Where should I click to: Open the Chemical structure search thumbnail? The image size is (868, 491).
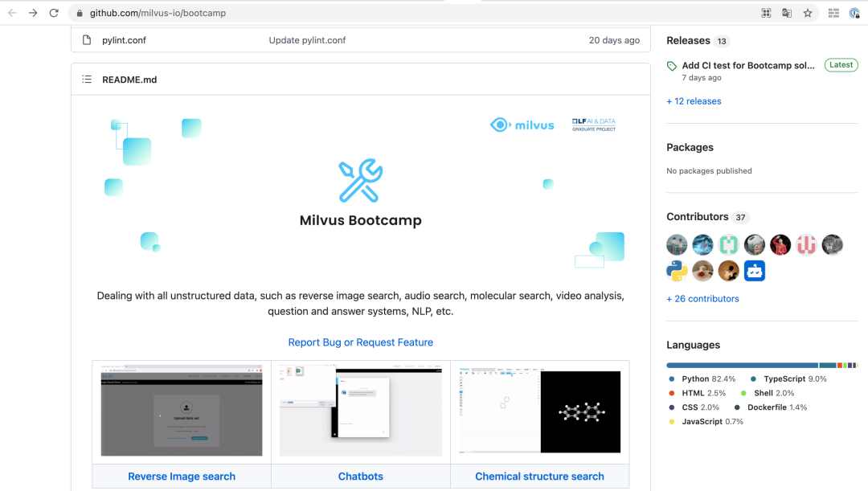point(540,410)
